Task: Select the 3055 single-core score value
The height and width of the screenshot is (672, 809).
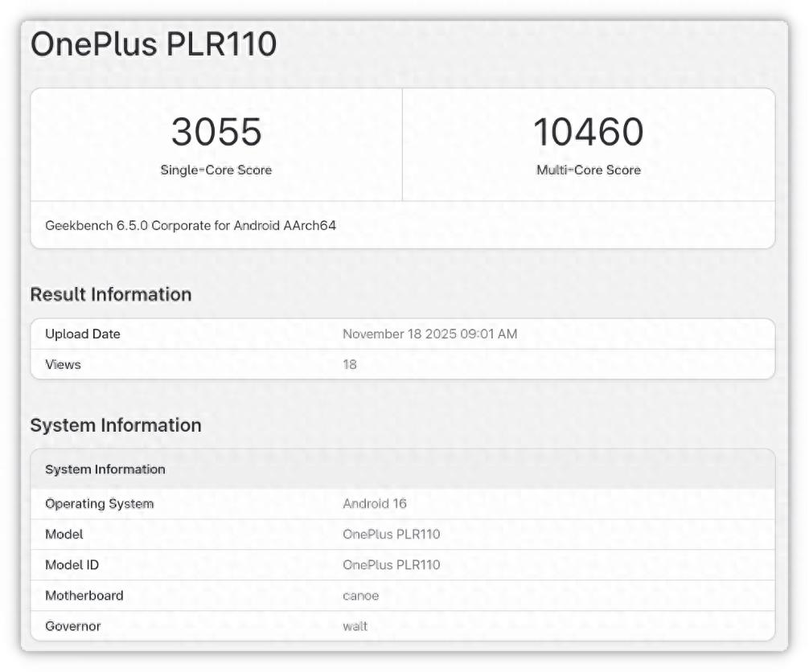Action: pyautogui.click(x=216, y=132)
